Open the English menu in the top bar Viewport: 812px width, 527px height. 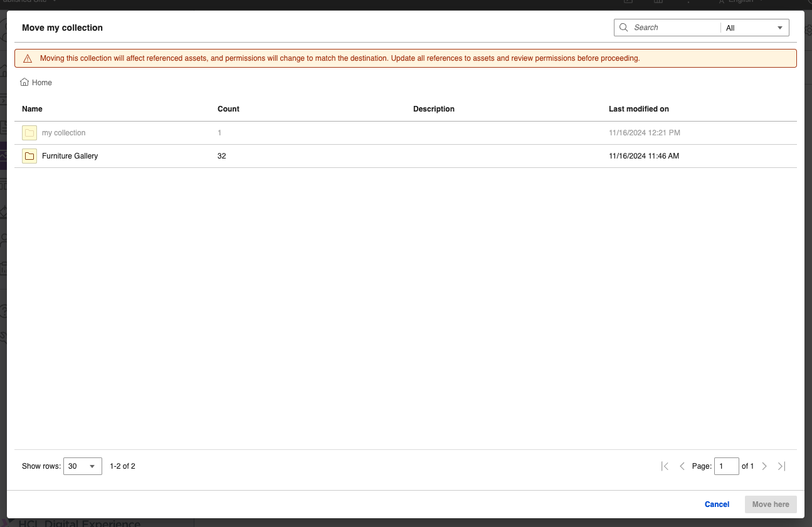coord(741,2)
